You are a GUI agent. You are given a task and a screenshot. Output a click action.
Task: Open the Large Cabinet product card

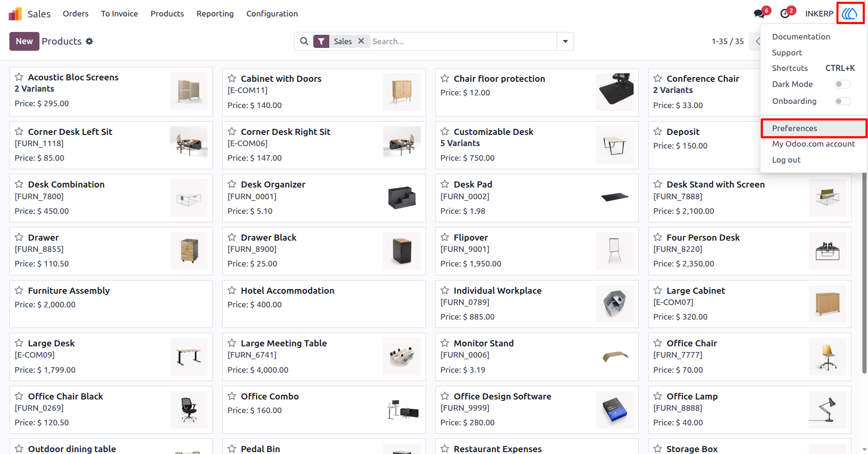pos(750,304)
